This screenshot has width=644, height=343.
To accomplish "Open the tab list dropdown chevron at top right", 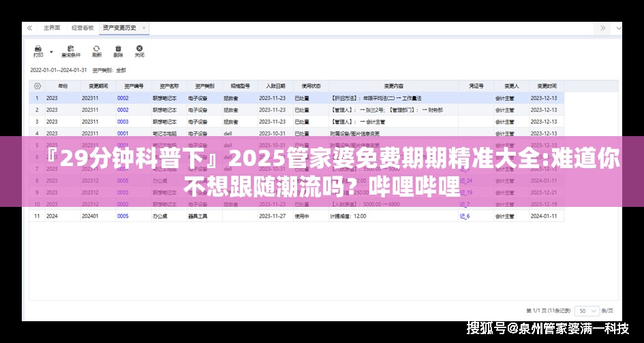I will pos(619,28).
